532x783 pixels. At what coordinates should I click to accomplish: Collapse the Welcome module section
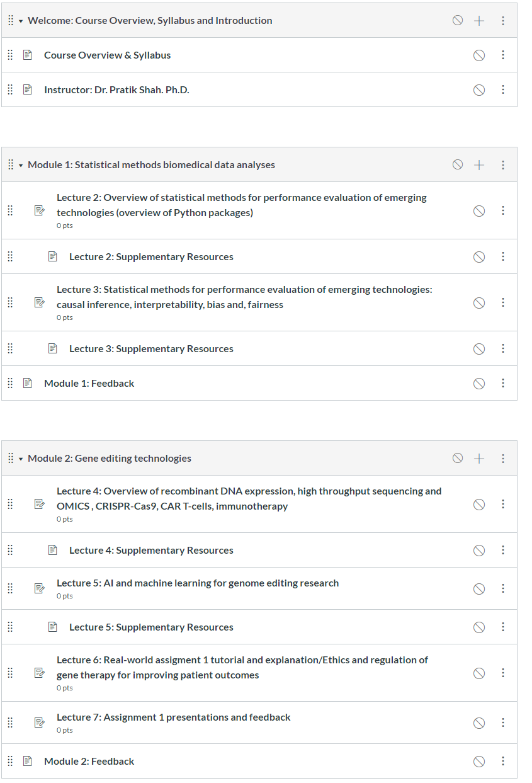tap(21, 21)
